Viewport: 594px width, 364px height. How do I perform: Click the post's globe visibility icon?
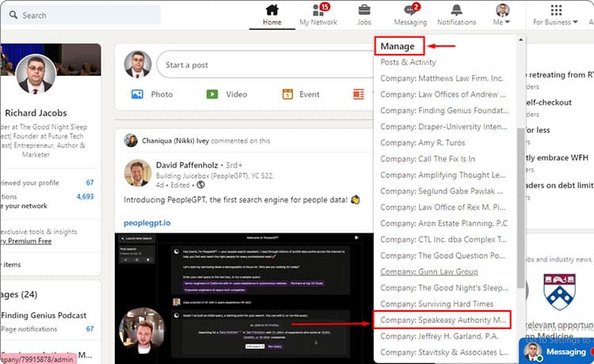point(201,184)
